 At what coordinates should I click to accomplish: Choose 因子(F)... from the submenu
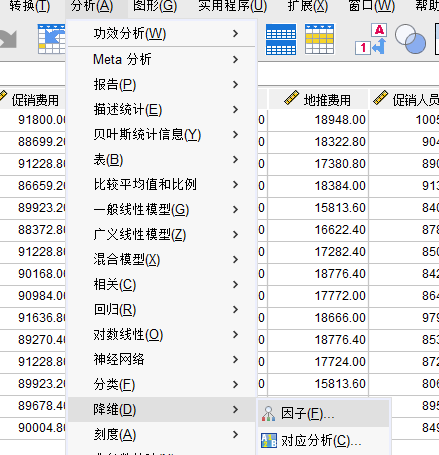323,414
